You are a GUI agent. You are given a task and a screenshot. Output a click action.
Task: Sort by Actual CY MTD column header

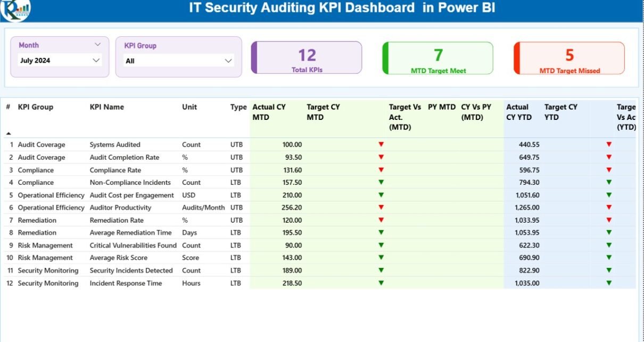(x=269, y=112)
